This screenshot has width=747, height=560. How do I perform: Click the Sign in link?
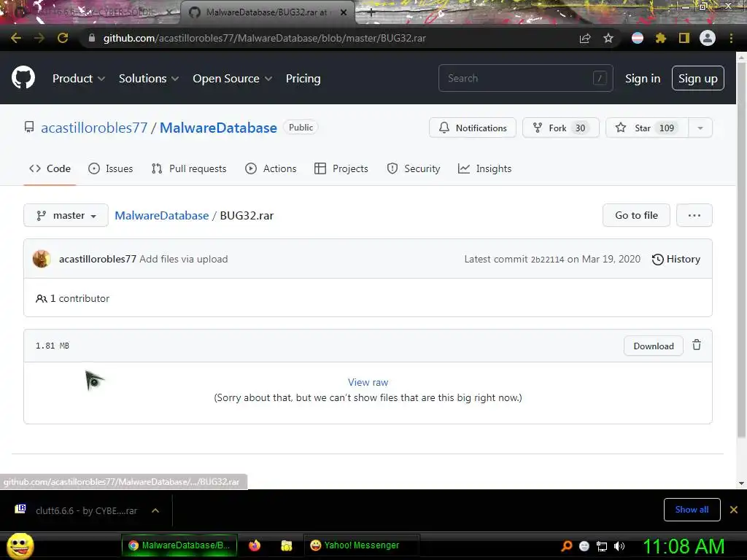coord(643,79)
